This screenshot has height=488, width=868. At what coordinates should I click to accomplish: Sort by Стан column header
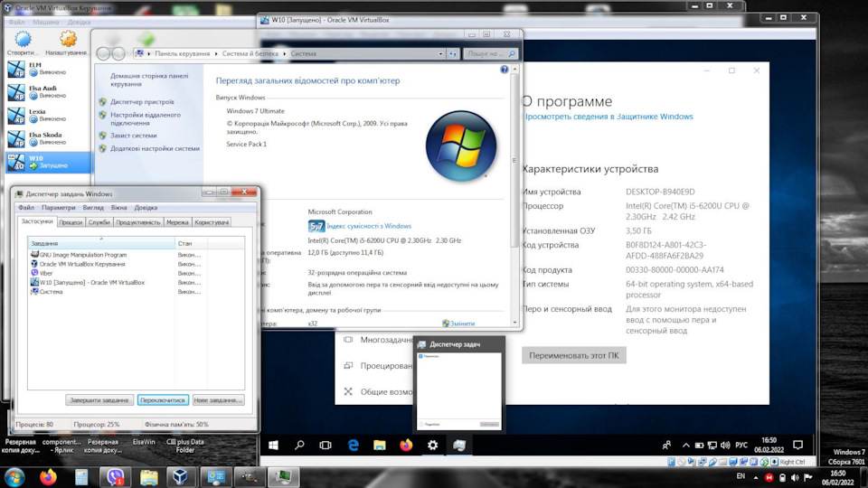coord(191,243)
